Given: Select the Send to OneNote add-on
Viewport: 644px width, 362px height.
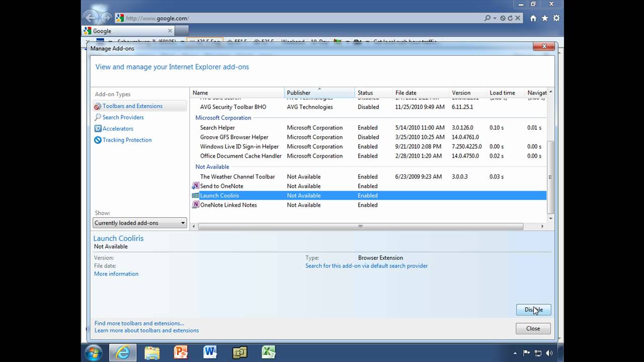Looking at the screenshot, I should pos(368,186).
